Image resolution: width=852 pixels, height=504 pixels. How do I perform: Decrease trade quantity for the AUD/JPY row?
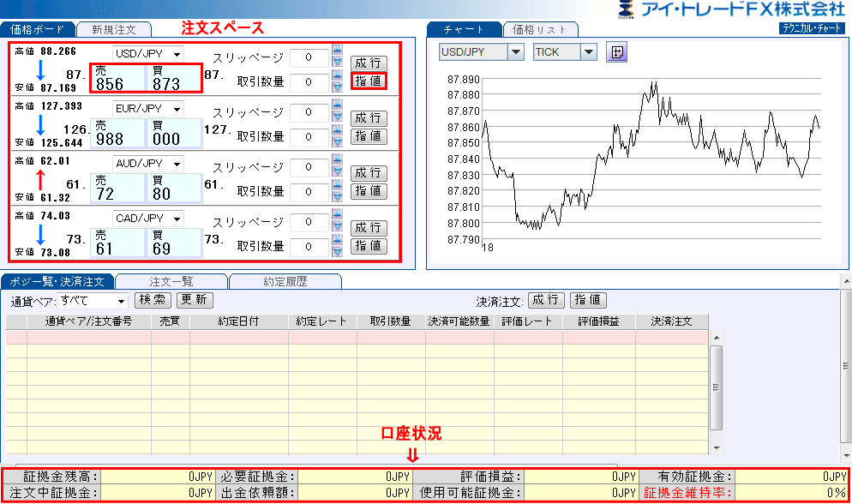(x=338, y=195)
